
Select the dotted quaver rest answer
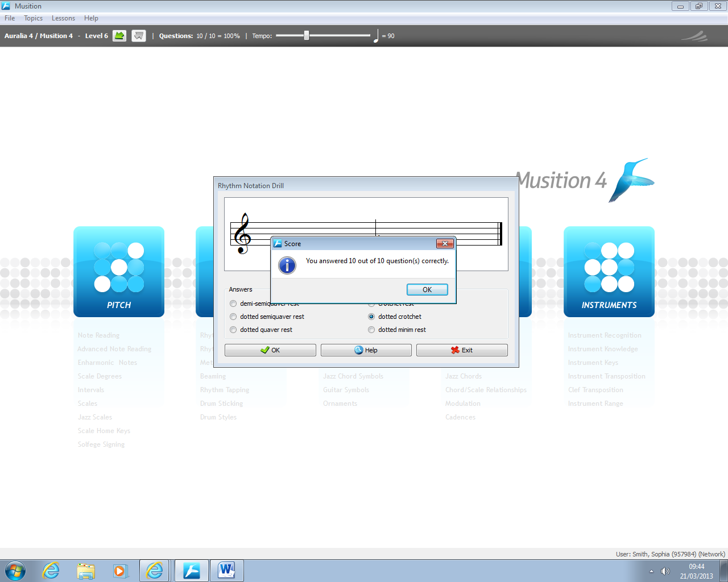pos(261,330)
